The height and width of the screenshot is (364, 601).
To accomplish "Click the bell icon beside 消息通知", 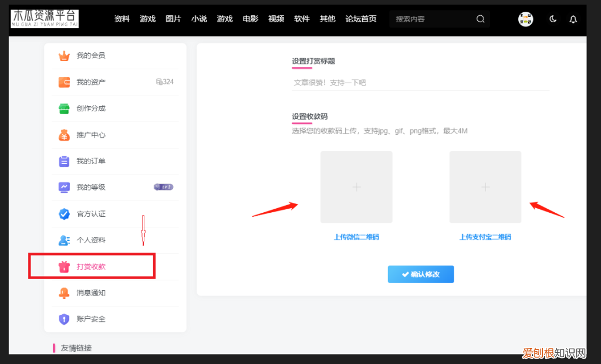I will 63,292.
